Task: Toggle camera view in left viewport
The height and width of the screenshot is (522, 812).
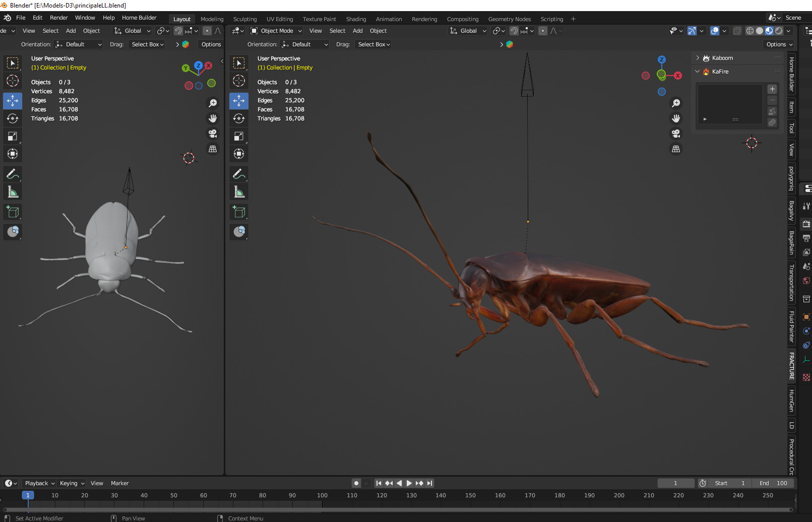Action: (x=213, y=134)
